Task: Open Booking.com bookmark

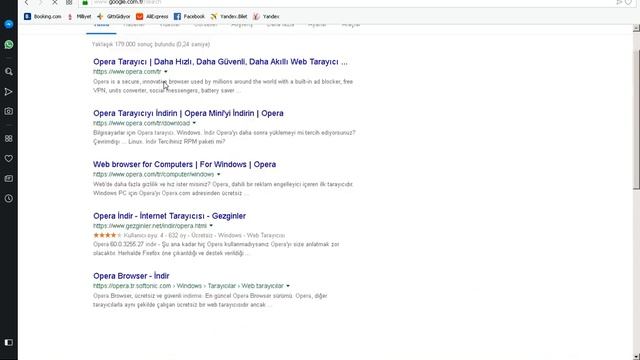Action: tap(42, 16)
